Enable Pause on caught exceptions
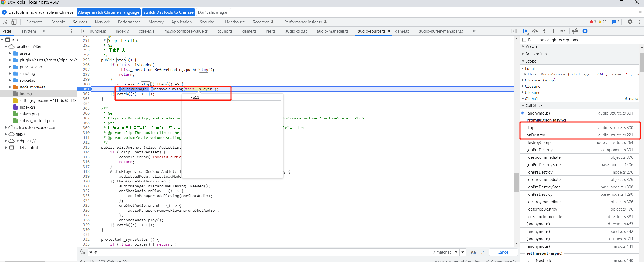Image resolution: width=644 pixels, height=262 pixels. click(524, 40)
